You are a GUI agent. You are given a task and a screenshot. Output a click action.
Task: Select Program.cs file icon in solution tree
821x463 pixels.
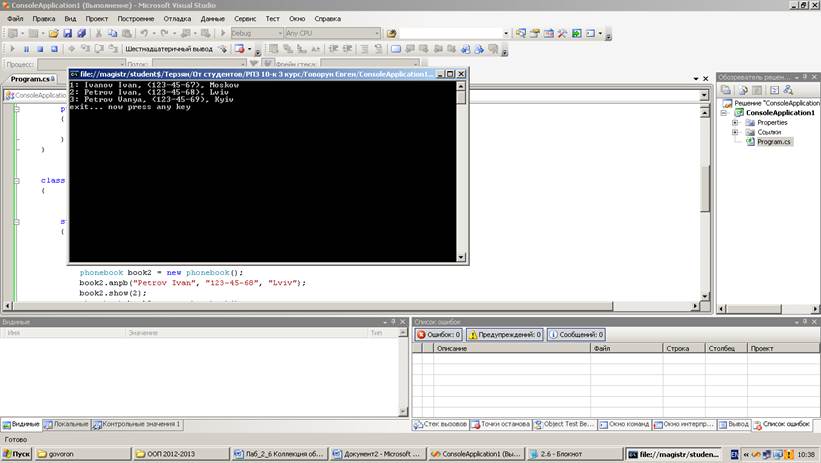pyautogui.click(x=750, y=142)
